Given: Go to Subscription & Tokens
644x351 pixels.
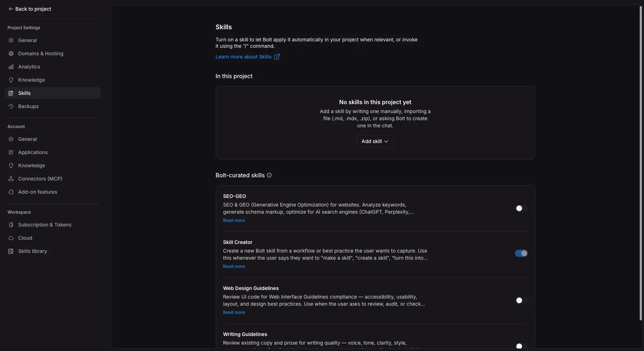Looking at the screenshot, I should (52, 225).
